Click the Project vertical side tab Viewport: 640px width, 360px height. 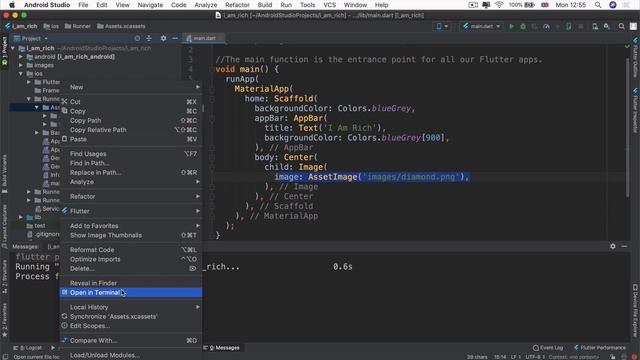4,51
